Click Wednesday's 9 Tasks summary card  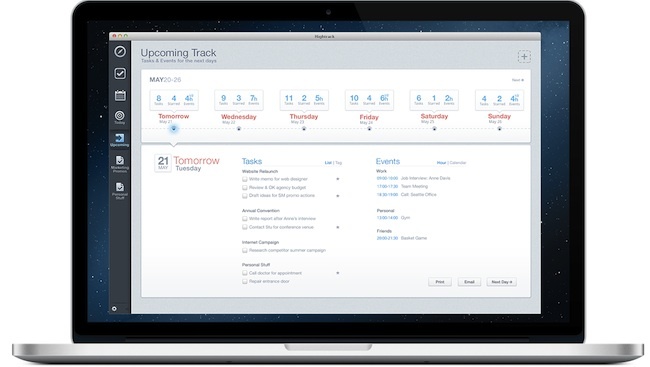239,100
